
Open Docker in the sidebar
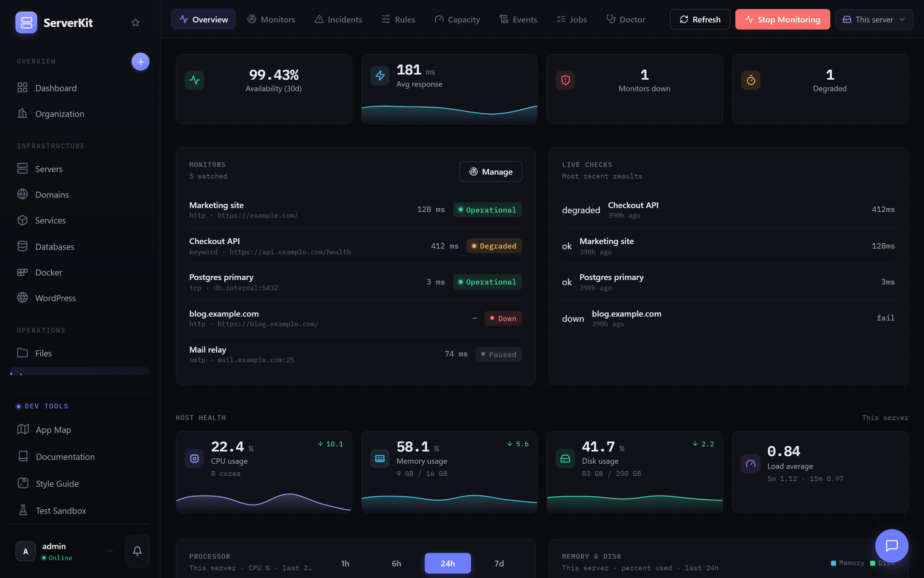pyautogui.click(x=80, y=273)
